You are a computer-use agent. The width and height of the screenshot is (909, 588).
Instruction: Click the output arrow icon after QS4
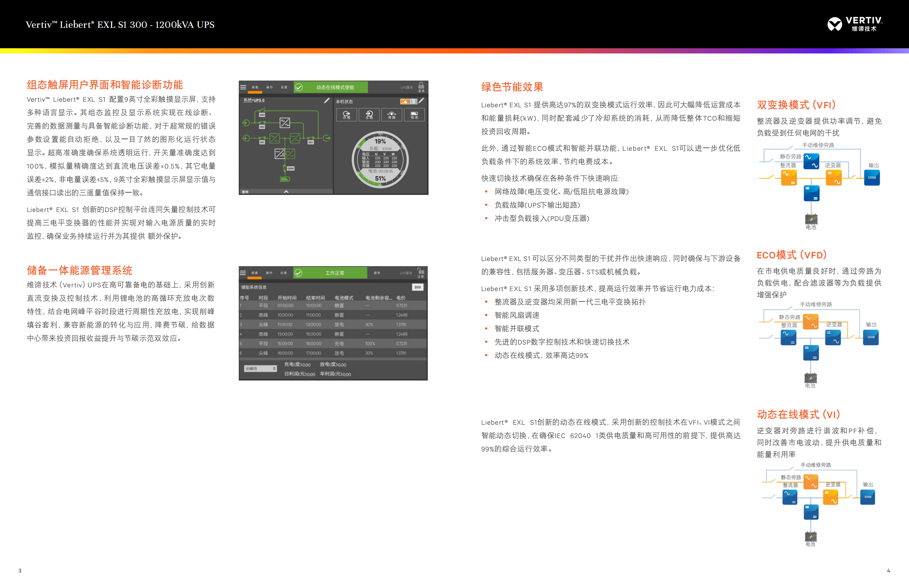pyautogui.click(x=326, y=138)
